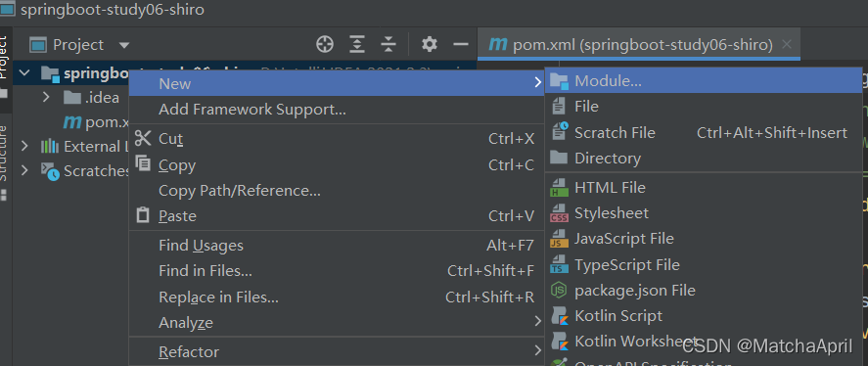Choose Copy Path/Reference...
This screenshot has width=868, height=366.
[337, 191]
